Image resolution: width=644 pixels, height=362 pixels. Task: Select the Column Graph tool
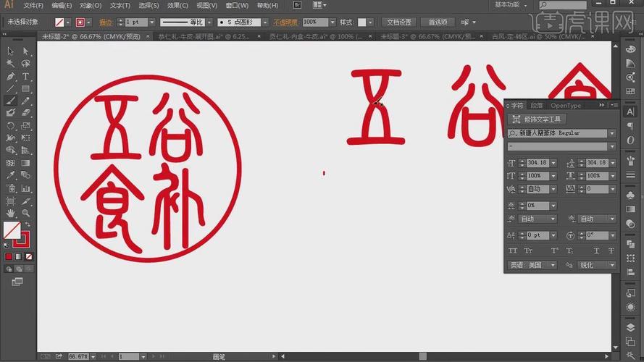tap(25, 188)
